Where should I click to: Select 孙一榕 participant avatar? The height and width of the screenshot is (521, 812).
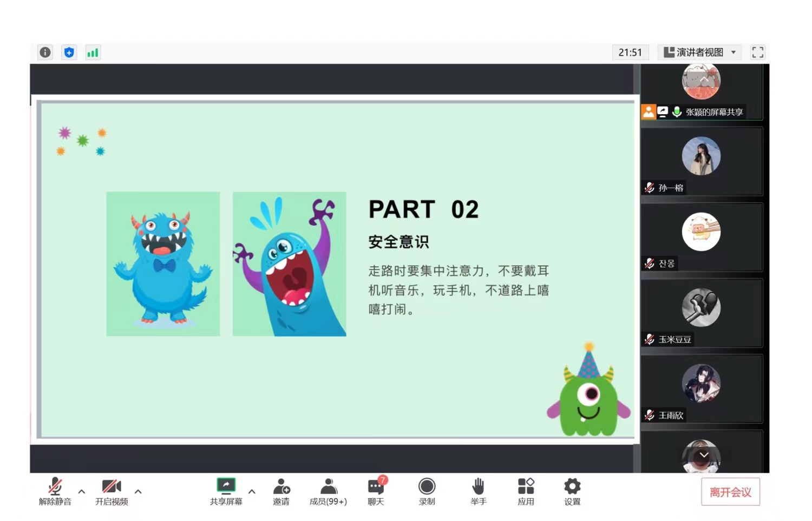(701, 156)
